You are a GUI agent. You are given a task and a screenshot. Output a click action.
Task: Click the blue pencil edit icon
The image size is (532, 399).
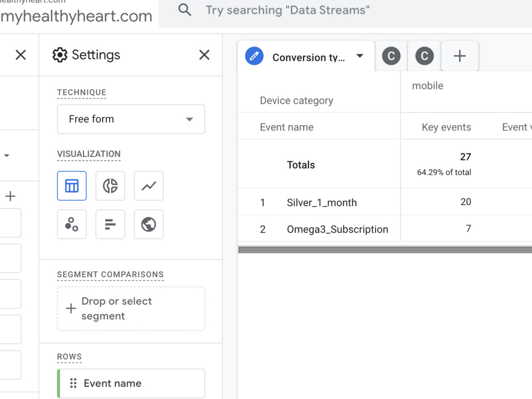(254, 56)
